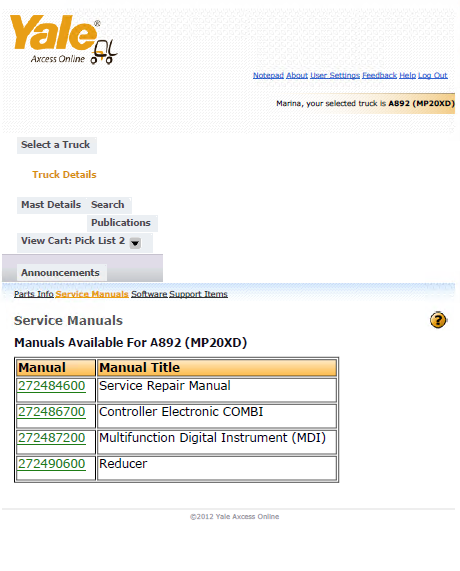
Task: Expand the View Cart dropdown arrow
Action: pos(135,243)
